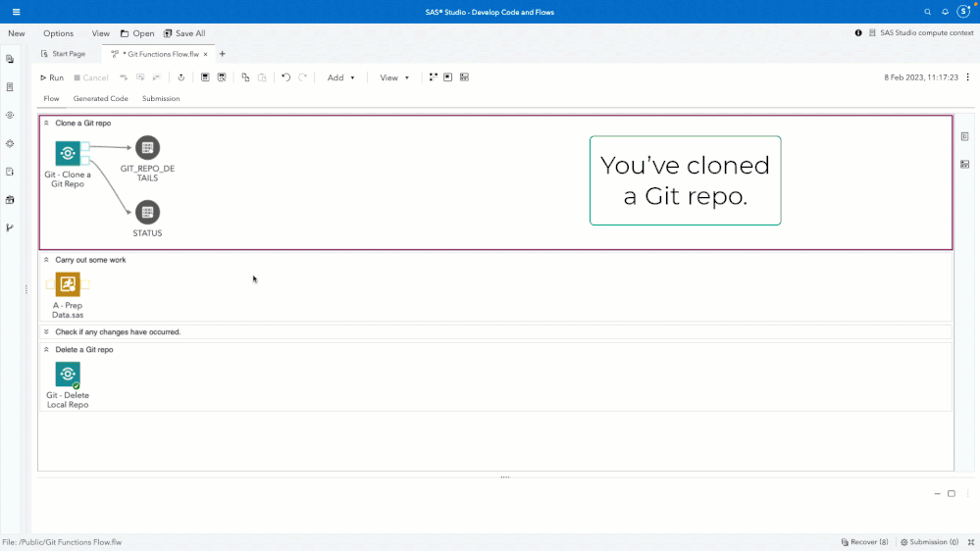Image resolution: width=980 pixels, height=551 pixels.
Task: Select the Flow tab
Action: point(51,99)
